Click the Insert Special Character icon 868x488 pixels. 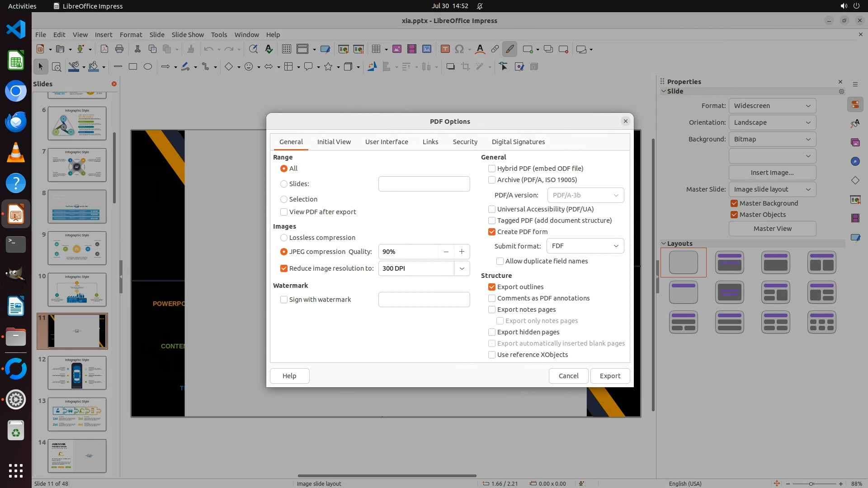tap(459, 49)
